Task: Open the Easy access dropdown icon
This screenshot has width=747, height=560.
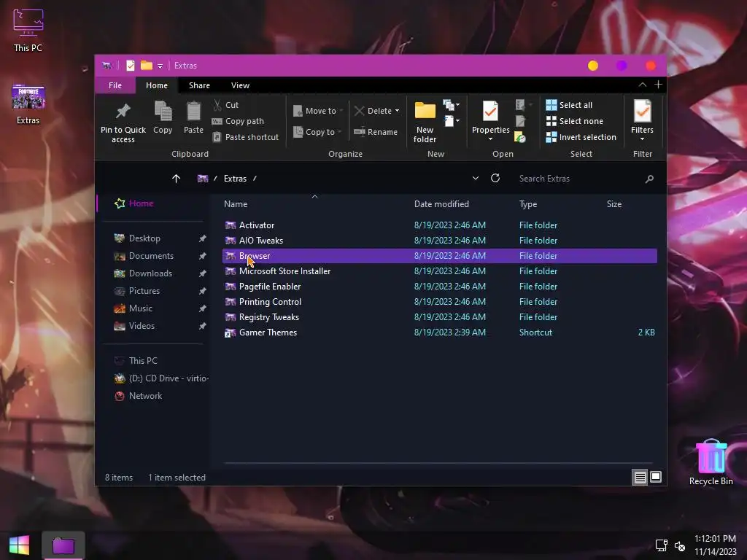Action: pos(451,121)
